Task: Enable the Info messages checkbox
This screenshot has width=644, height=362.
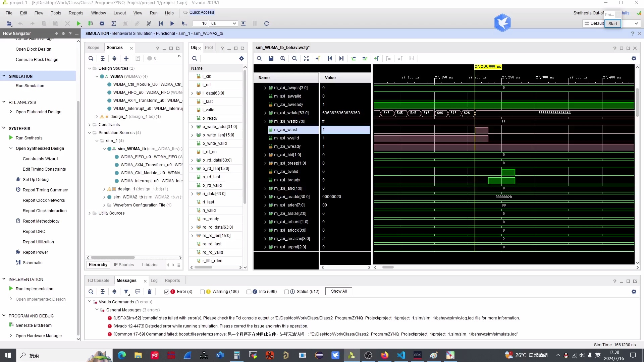Action: coord(249,292)
